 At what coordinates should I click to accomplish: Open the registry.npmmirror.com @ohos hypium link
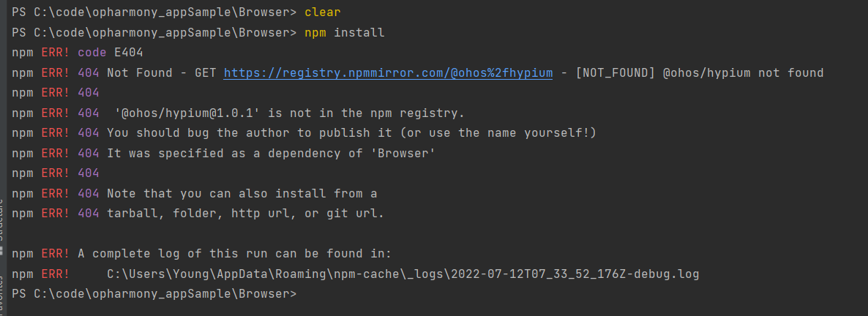tap(387, 72)
